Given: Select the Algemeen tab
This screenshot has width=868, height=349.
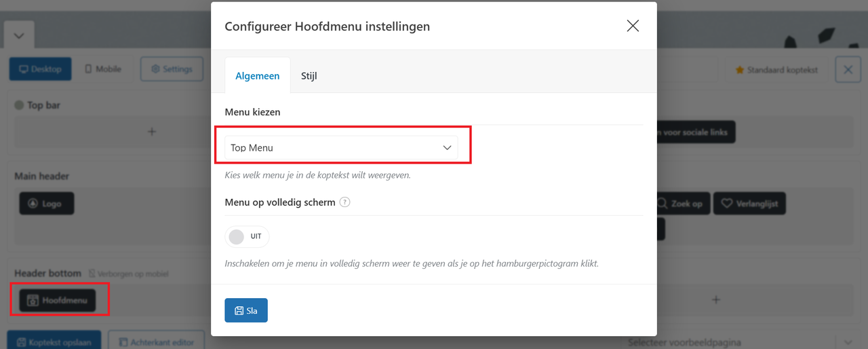Looking at the screenshot, I should pyautogui.click(x=258, y=76).
